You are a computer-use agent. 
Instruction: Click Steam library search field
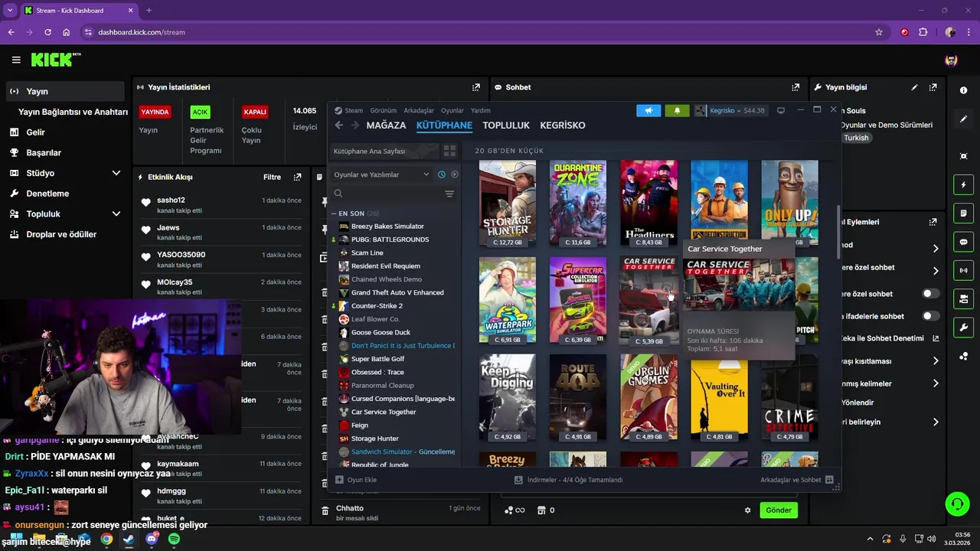pos(386,194)
